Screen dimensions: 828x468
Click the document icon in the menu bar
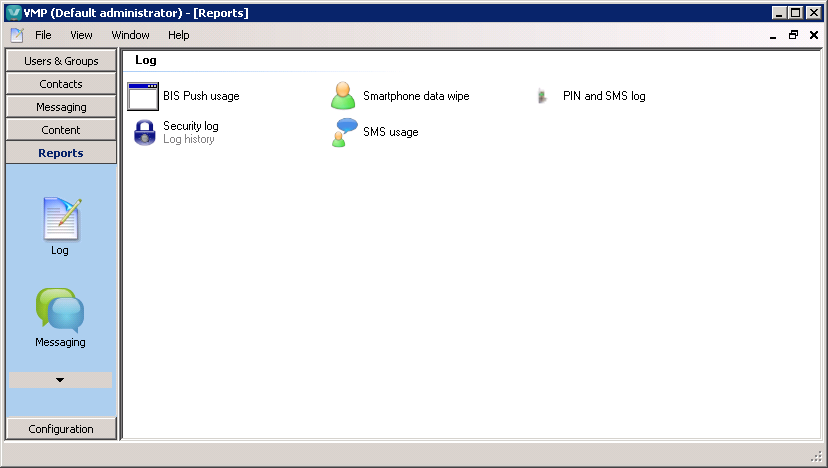click(17, 35)
